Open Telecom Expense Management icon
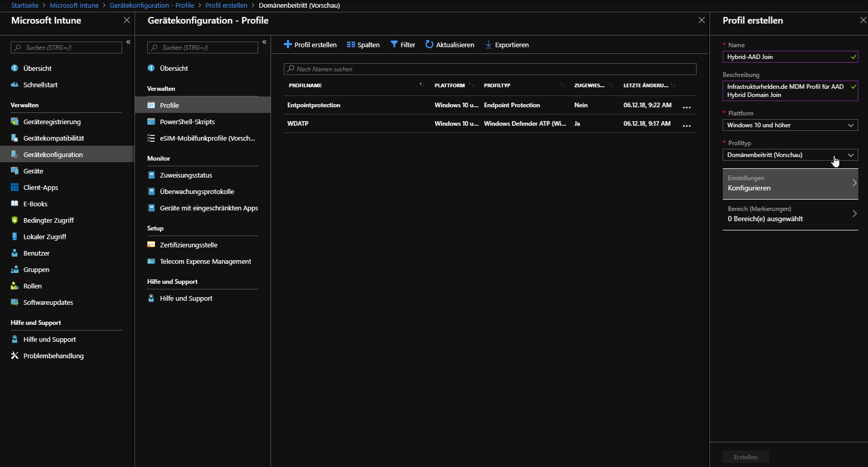Image resolution: width=868 pixels, height=467 pixels. point(151,261)
